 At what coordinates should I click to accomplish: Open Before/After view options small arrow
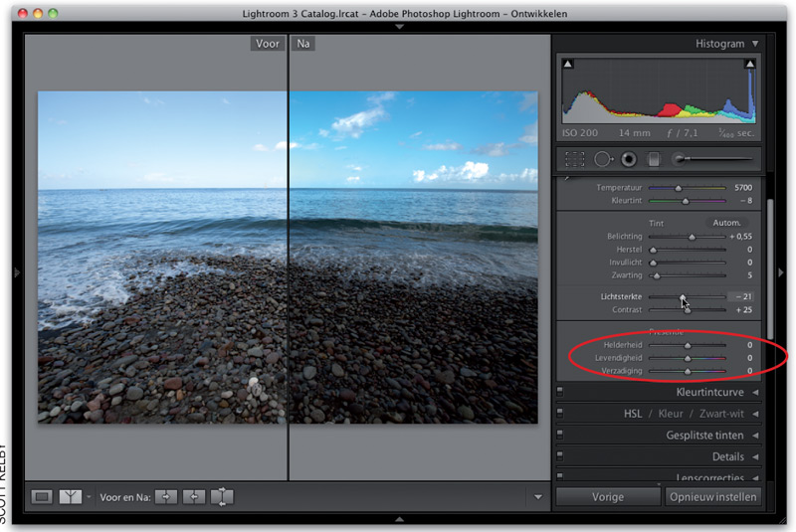pos(89,497)
